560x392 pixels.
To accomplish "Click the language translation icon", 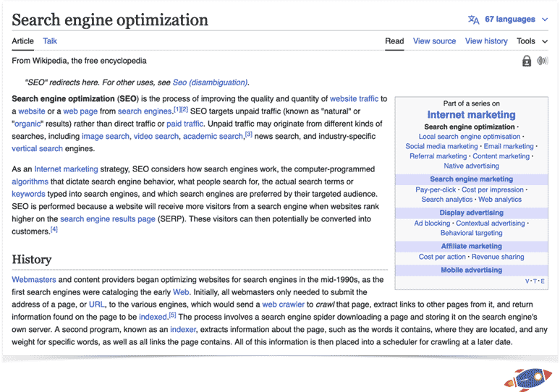I will pos(474,20).
